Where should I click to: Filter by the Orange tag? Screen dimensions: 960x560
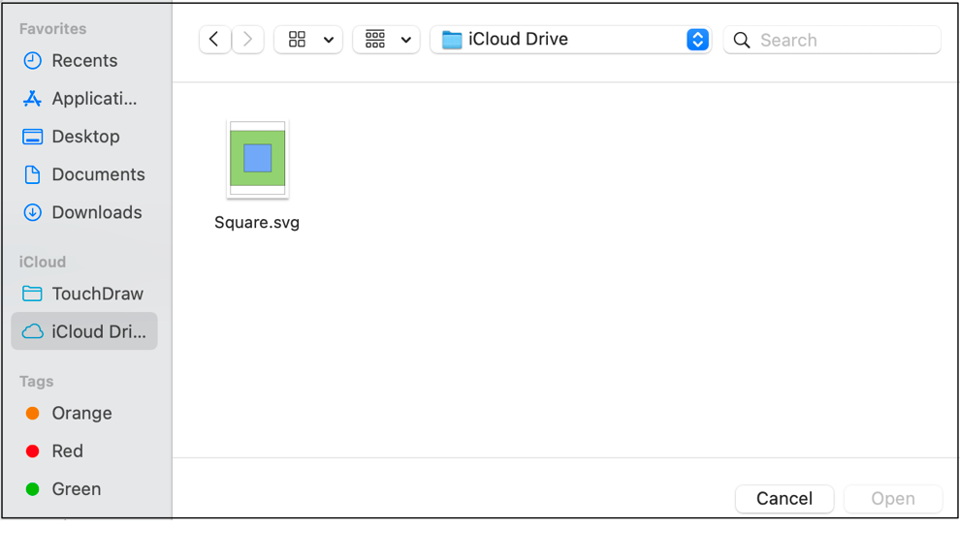pos(84,413)
